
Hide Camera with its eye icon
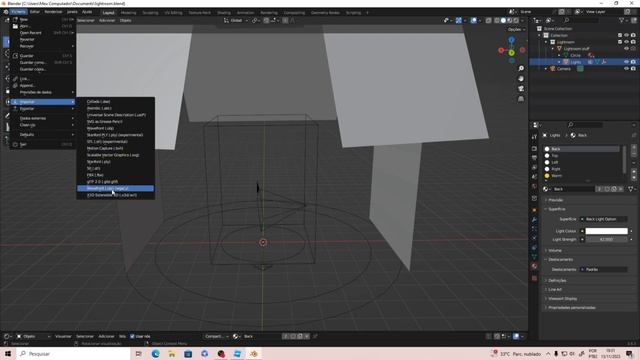tap(627, 69)
